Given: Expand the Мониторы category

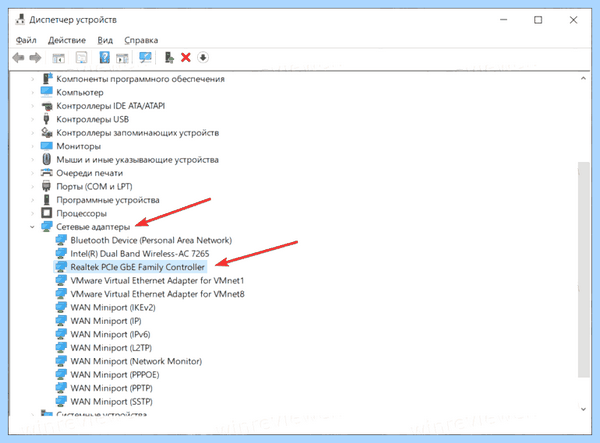Looking at the screenshot, I should point(32,146).
